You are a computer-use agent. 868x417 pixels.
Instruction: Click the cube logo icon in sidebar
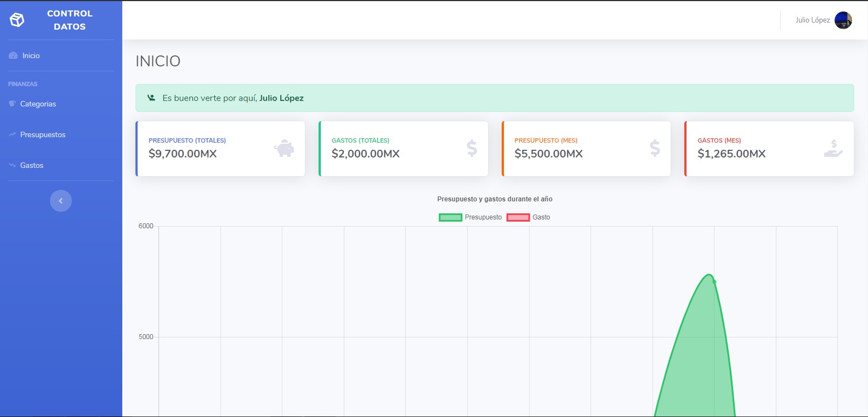[x=17, y=20]
